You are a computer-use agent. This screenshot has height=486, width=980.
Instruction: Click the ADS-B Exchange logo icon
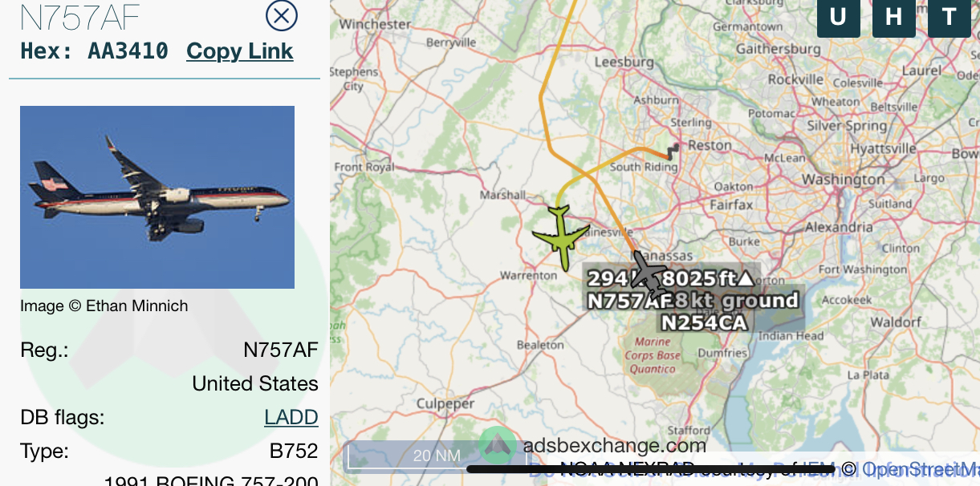[x=498, y=445]
